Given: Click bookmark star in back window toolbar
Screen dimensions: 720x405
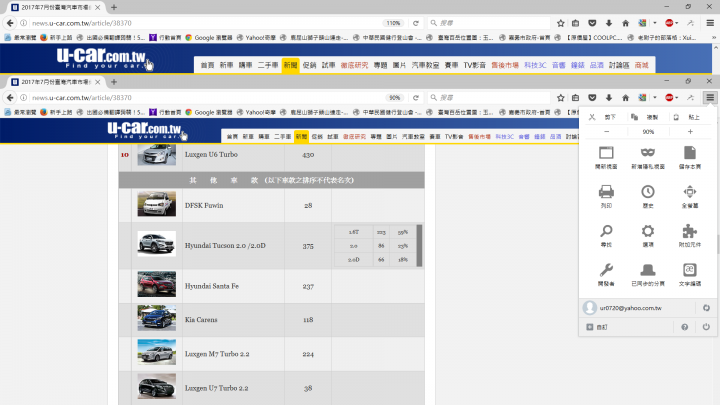Looking at the screenshot, I should [x=561, y=22].
